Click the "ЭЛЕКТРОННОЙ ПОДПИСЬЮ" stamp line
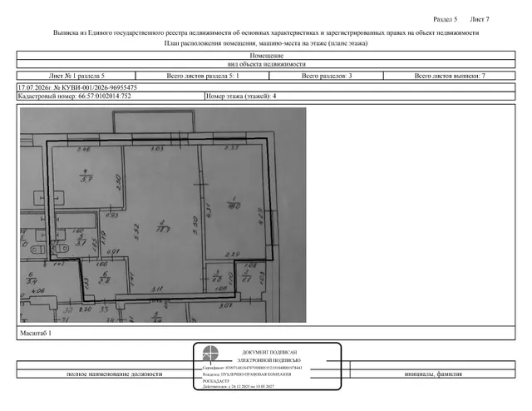 268,360
